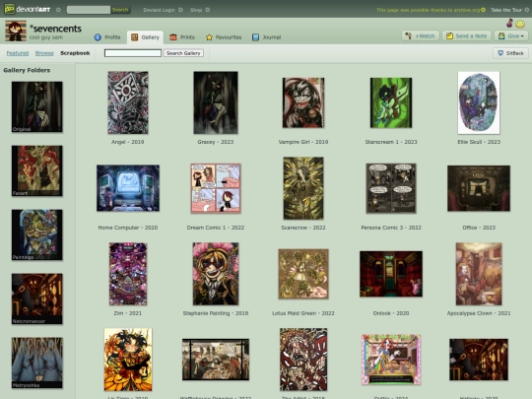Screen dimensions: 532x399
Task: Go to the Favourites tab
Action: [x=224, y=37]
